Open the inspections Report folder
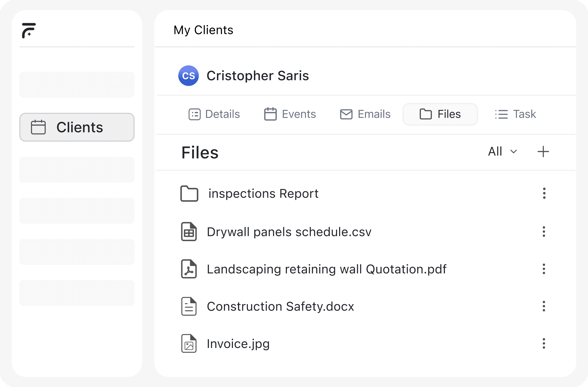Image resolution: width=588 pixels, height=387 pixels. [263, 194]
